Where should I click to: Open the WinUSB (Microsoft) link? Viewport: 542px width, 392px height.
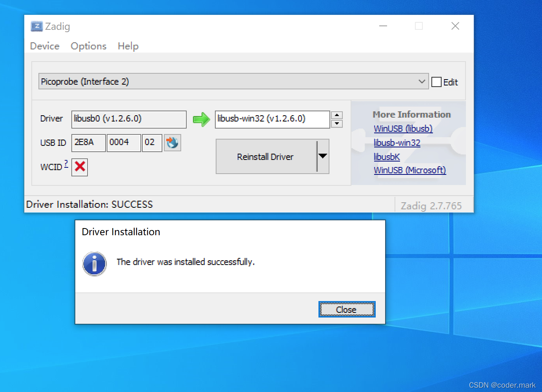coord(410,170)
